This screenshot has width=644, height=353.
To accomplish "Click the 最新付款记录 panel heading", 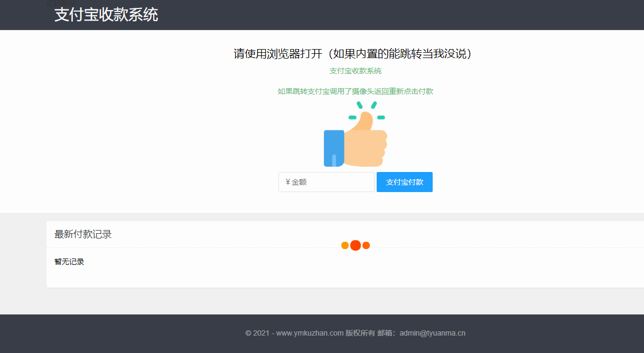I will (x=83, y=234).
